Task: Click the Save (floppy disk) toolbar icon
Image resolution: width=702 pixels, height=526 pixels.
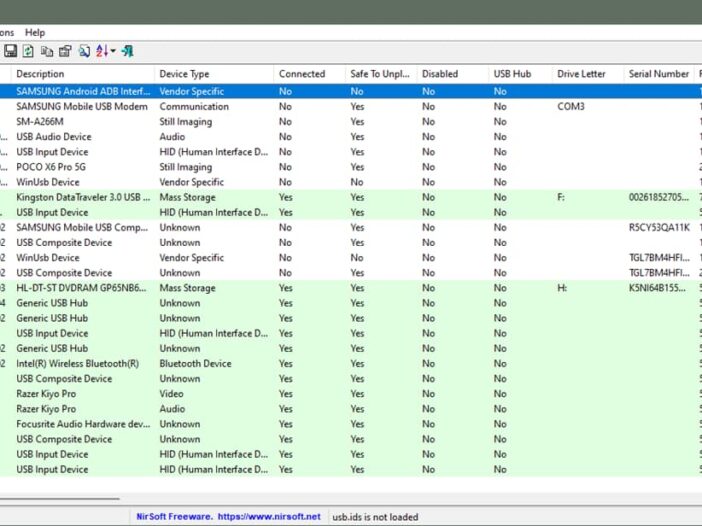Action: [10, 51]
